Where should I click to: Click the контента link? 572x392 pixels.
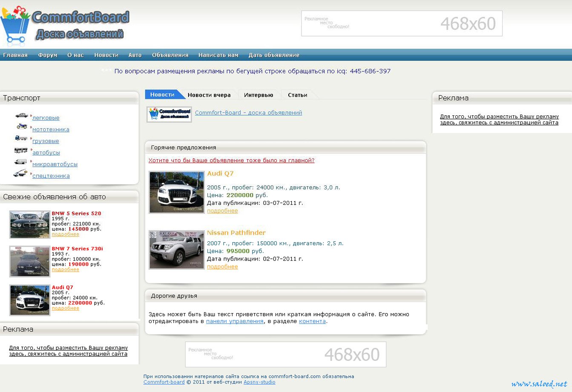coord(312,321)
